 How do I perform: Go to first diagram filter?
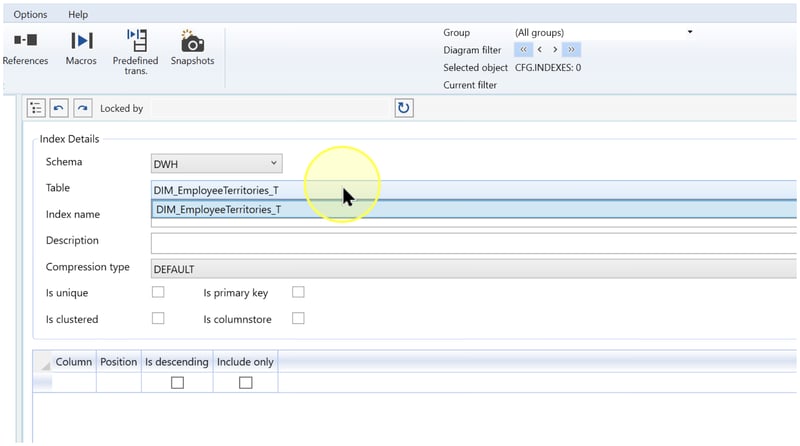(523, 49)
